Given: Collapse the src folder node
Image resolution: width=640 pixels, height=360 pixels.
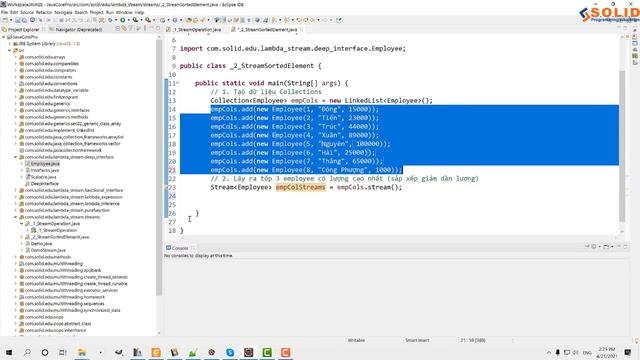Looking at the screenshot, I should [10, 50].
